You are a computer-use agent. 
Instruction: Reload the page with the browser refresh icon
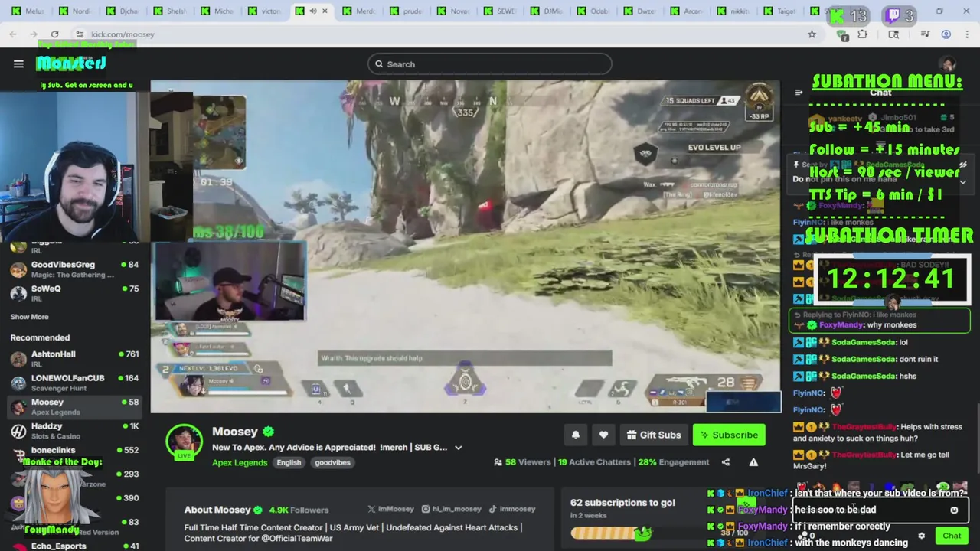(54, 34)
